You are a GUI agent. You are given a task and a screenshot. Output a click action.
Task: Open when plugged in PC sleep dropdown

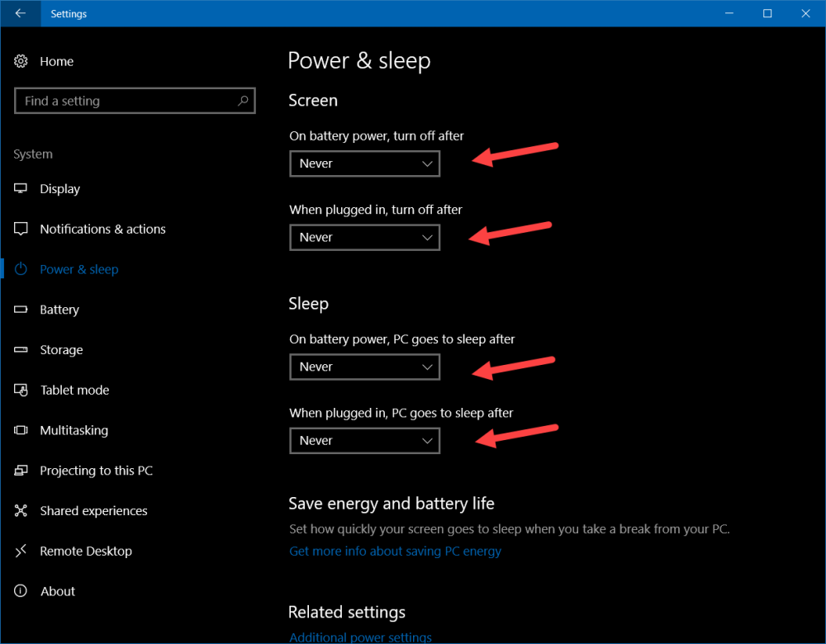[x=364, y=440]
